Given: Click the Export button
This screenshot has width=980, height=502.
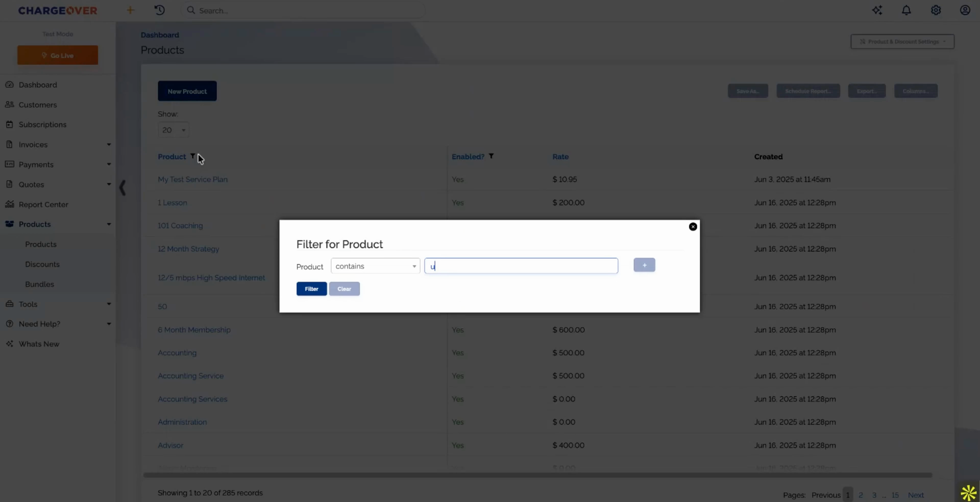Looking at the screenshot, I should (x=867, y=91).
